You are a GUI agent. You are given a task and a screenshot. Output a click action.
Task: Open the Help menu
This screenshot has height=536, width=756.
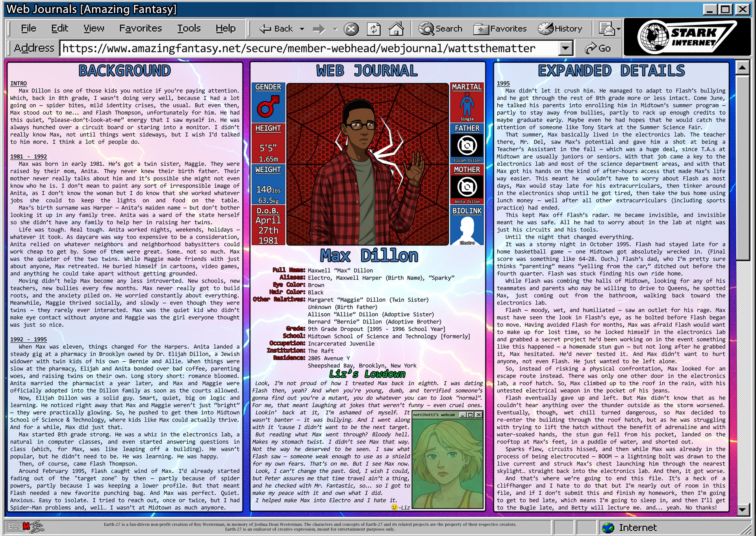pos(225,28)
